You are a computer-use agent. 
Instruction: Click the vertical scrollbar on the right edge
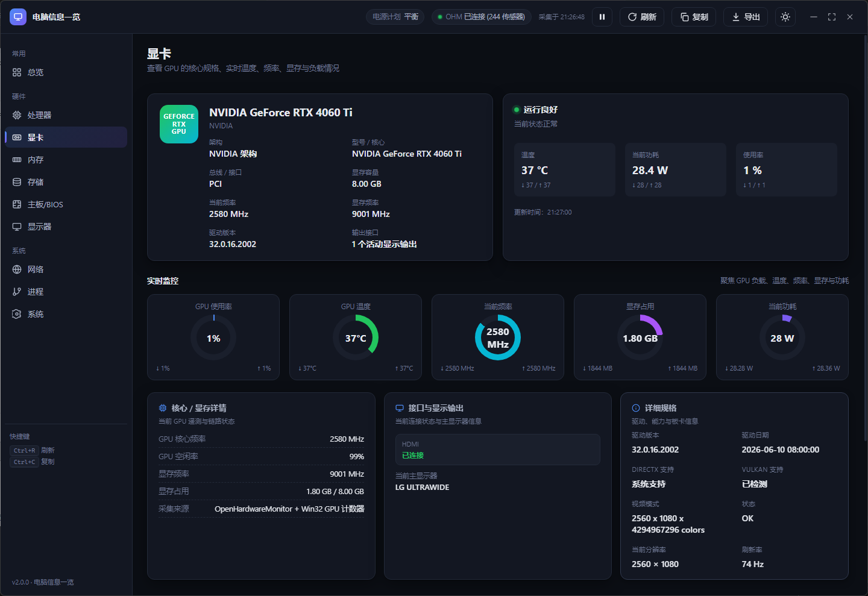coord(865,238)
